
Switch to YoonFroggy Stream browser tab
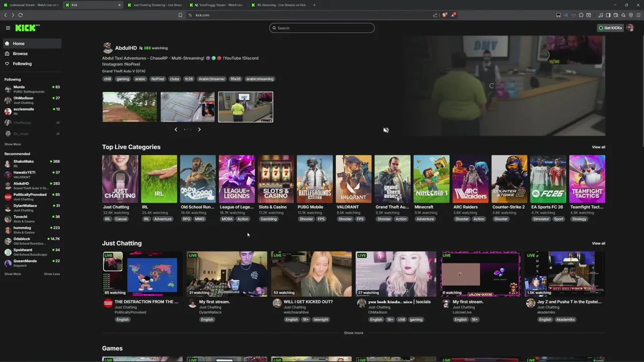point(216,5)
